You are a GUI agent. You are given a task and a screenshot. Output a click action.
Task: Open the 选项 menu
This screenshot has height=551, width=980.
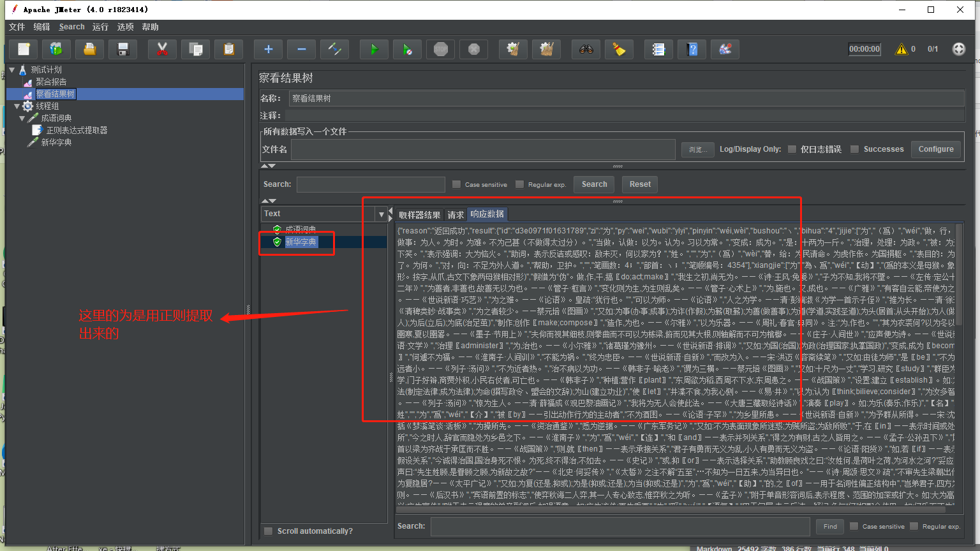tap(125, 27)
